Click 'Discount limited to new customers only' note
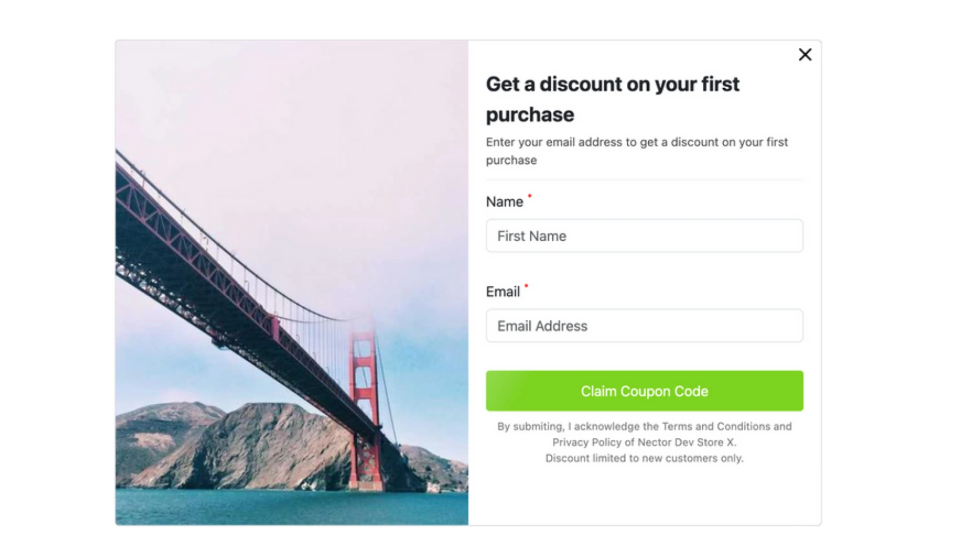 pos(644,458)
